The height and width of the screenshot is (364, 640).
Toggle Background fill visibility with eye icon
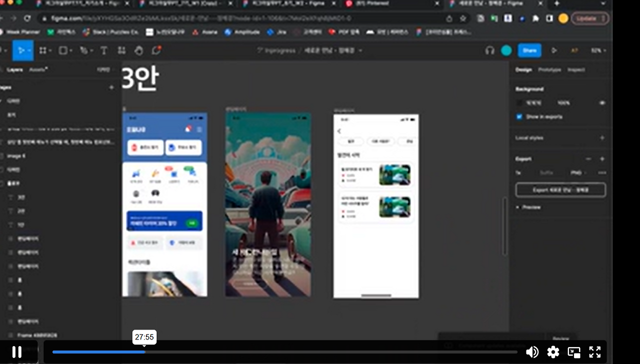(x=602, y=103)
